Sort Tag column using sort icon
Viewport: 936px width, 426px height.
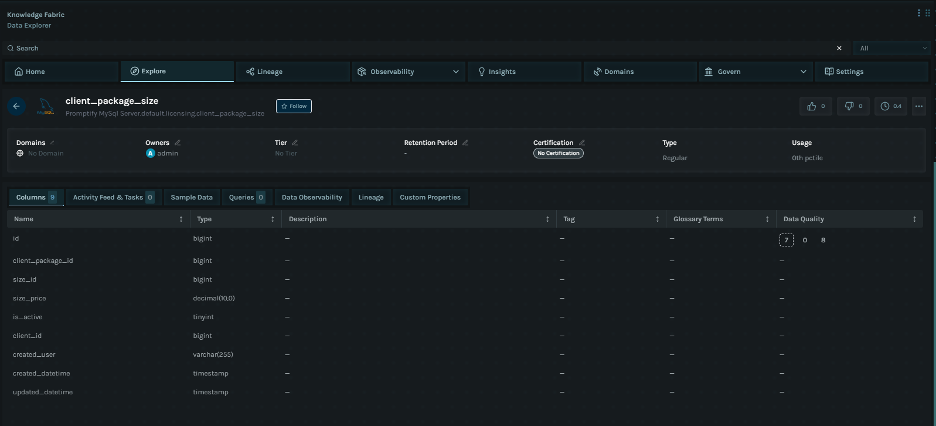click(x=657, y=220)
